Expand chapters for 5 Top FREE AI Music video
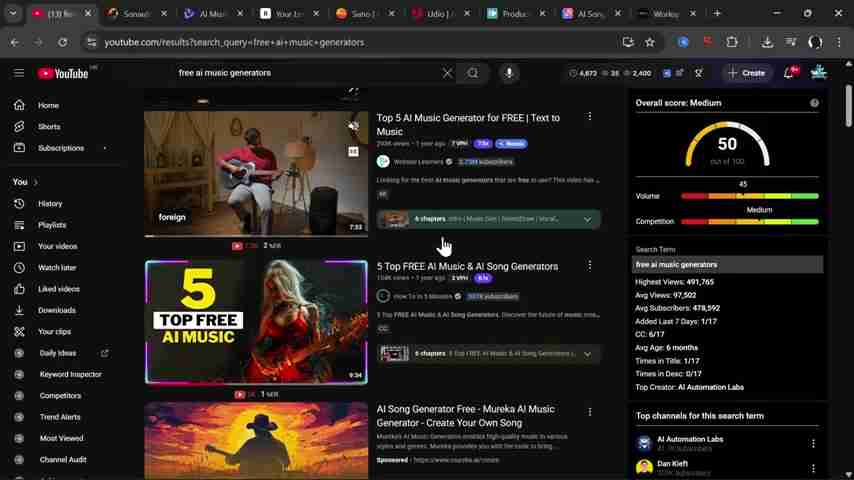Screen dimensions: 854x480 tap(587, 354)
